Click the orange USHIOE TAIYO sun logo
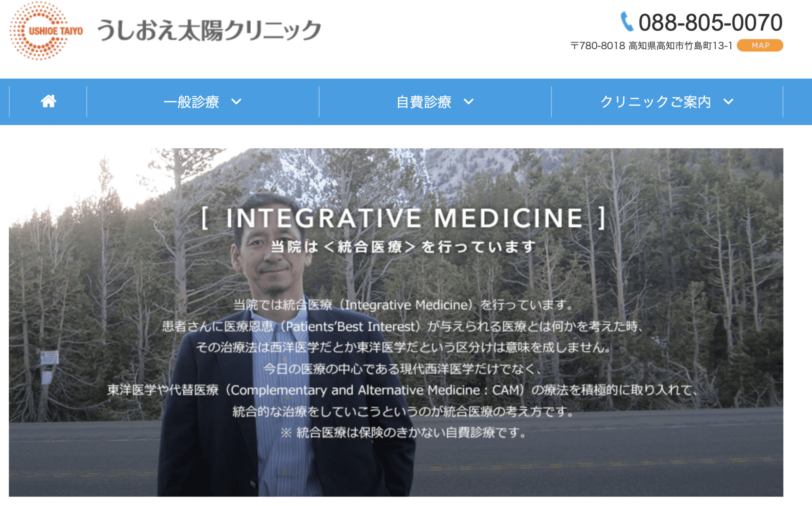 pyautogui.click(x=46, y=31)
